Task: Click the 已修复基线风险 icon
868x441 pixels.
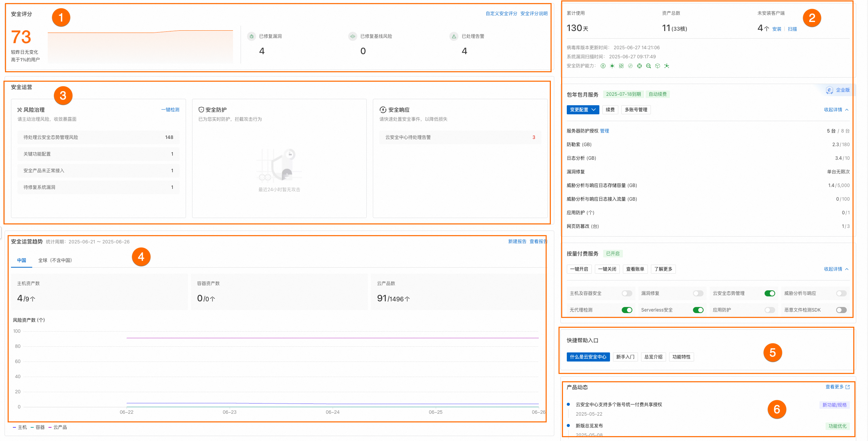Action: tap(353, 36)
